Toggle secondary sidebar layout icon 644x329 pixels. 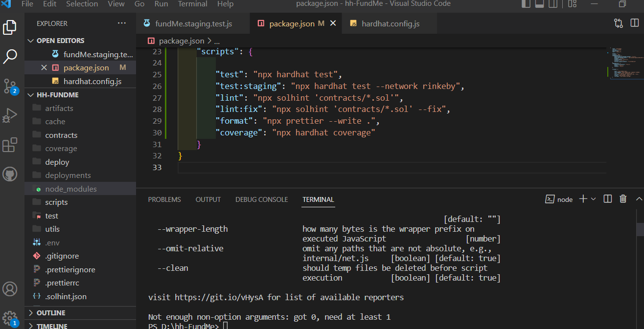[553, 4]
